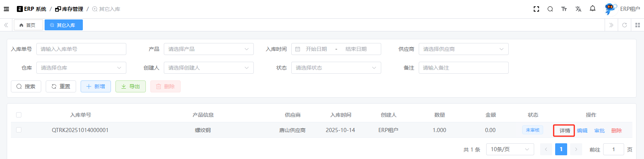Select the 其它入库 tab
This screenshot has width=644, height=159.
[63, 25]
